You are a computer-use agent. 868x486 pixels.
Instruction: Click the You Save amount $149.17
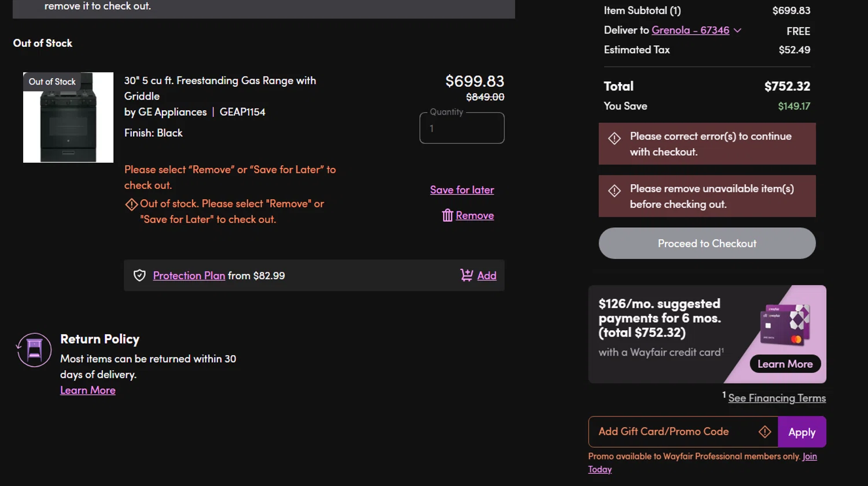pyautogui.click(x=794, y=106)
